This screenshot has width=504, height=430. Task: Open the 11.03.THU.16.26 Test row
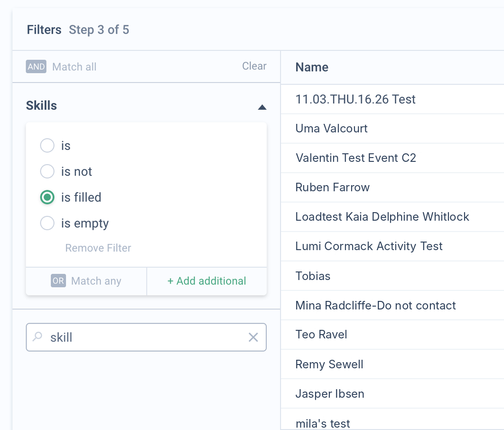pyautogui.click(x=392, y=99)
